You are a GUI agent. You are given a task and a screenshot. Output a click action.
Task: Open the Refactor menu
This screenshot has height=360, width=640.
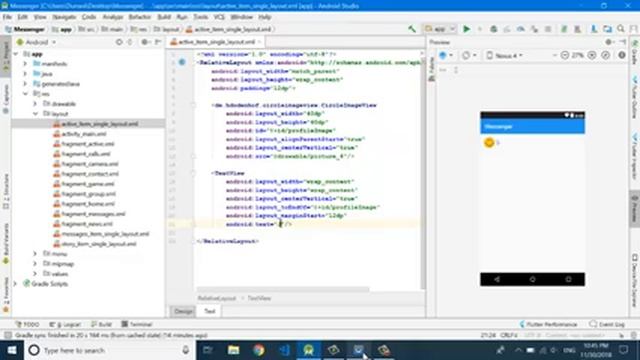(140, 17)
